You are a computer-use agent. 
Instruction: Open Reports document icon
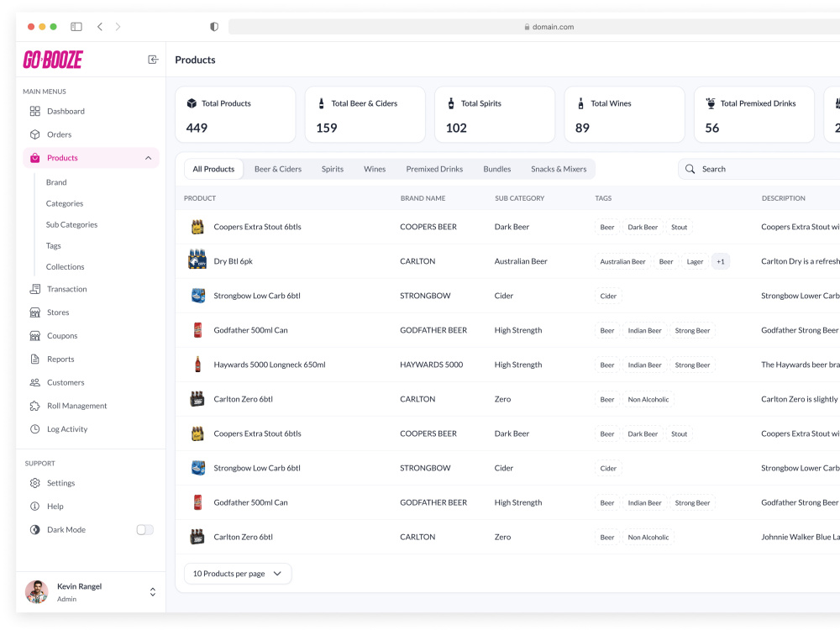pos(34,359)
